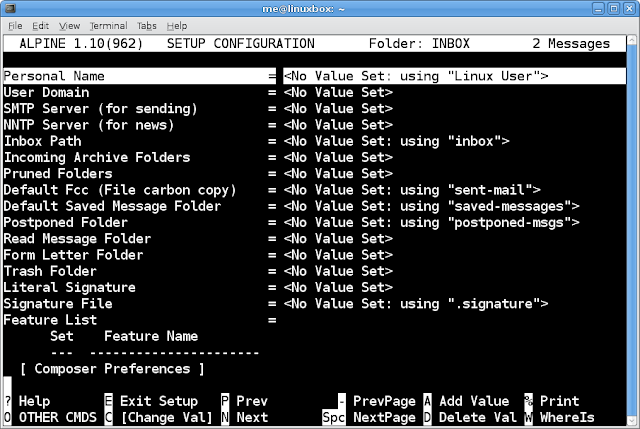Click the D Delete Val command

coord(470,418)
